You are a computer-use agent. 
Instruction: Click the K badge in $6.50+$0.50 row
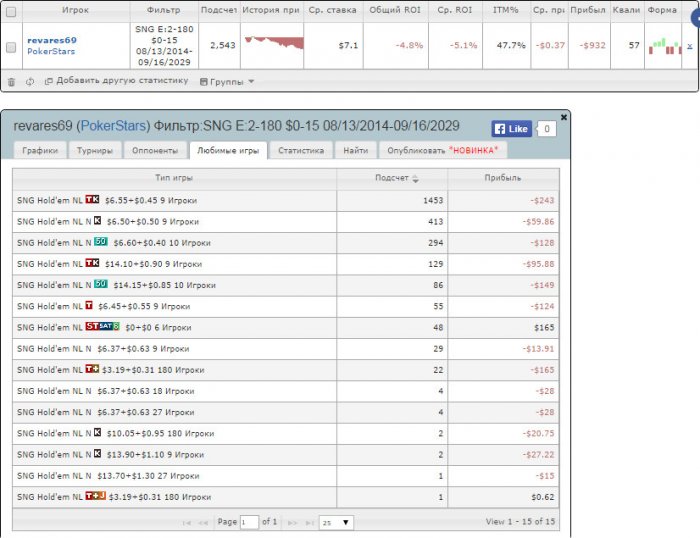(x=97, y=221)
